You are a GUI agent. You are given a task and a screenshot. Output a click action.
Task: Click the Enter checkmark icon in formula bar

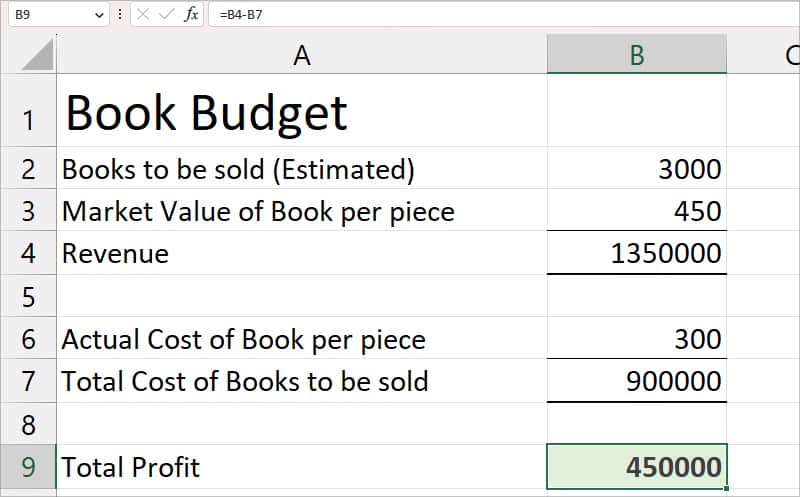point(166,14)
